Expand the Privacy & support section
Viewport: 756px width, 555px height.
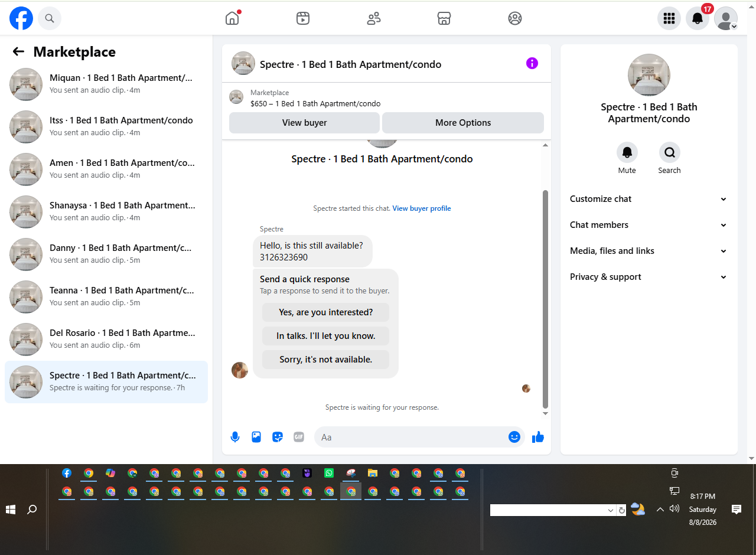click(x=649, y=277)
